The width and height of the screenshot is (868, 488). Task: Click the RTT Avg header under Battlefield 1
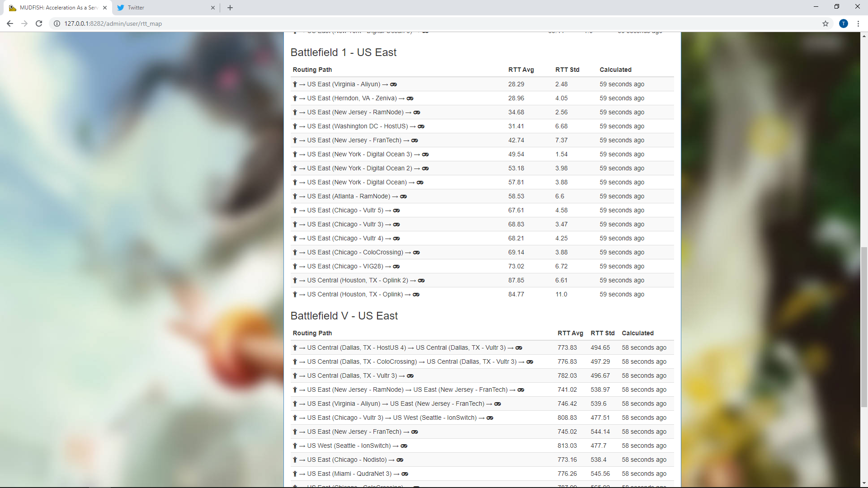point(521,70)
